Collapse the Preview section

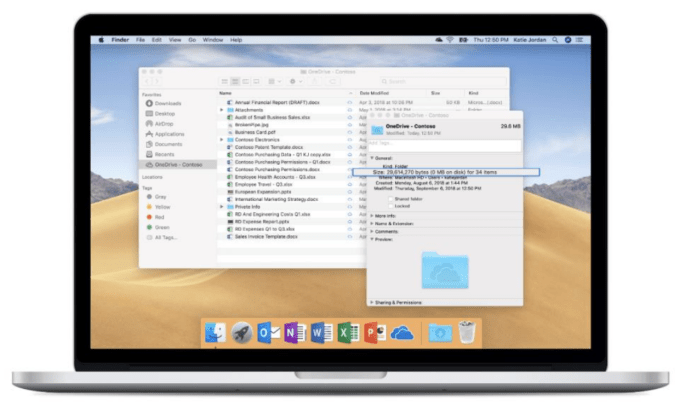pyautogui.click(x=372, y=239)
